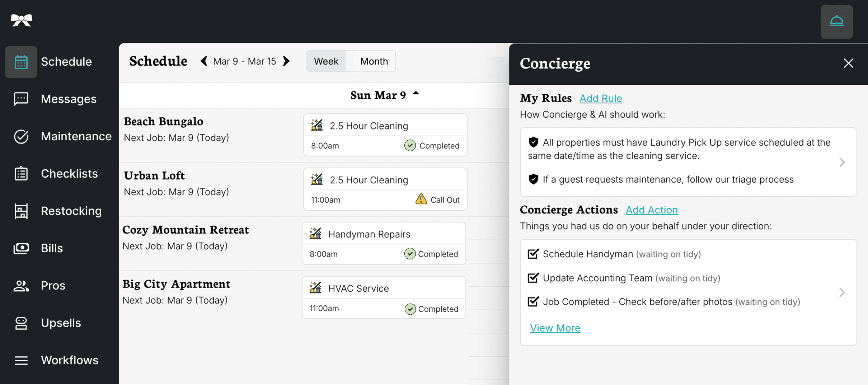Collapse the Sun Mar 9 column
Screen dimensions: 868x385
(416, 94)
